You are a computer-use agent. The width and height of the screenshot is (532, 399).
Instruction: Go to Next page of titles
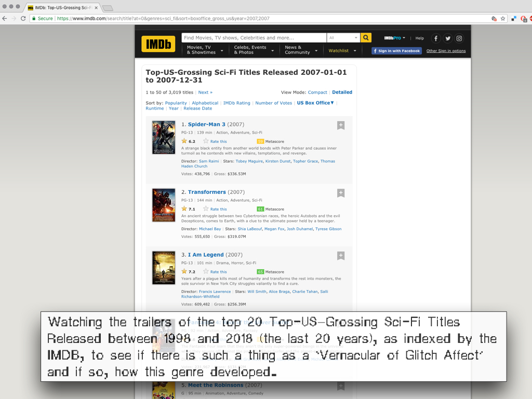205,92
